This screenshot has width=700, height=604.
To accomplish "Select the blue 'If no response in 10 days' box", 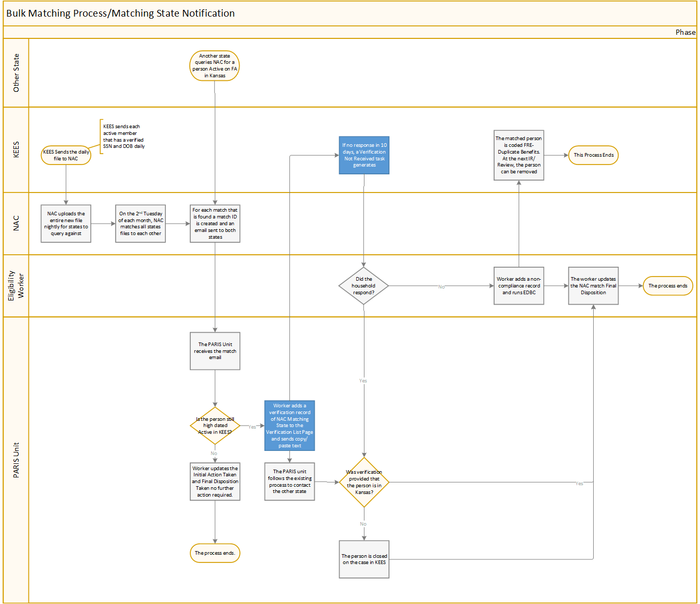I will pos(364,155).
